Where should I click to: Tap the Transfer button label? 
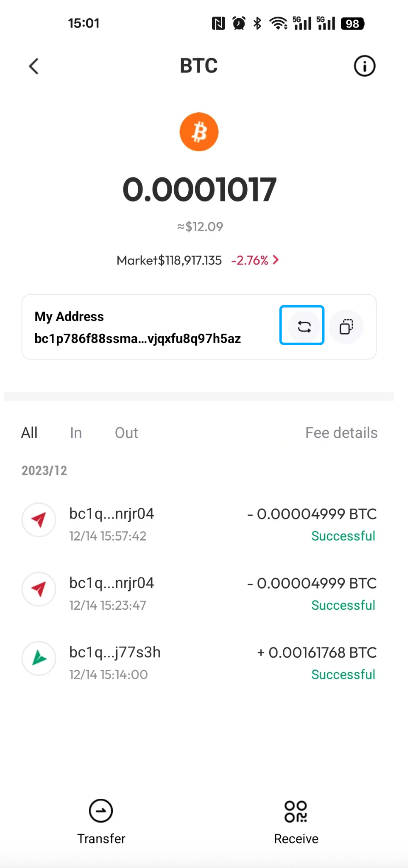point(101,839)
